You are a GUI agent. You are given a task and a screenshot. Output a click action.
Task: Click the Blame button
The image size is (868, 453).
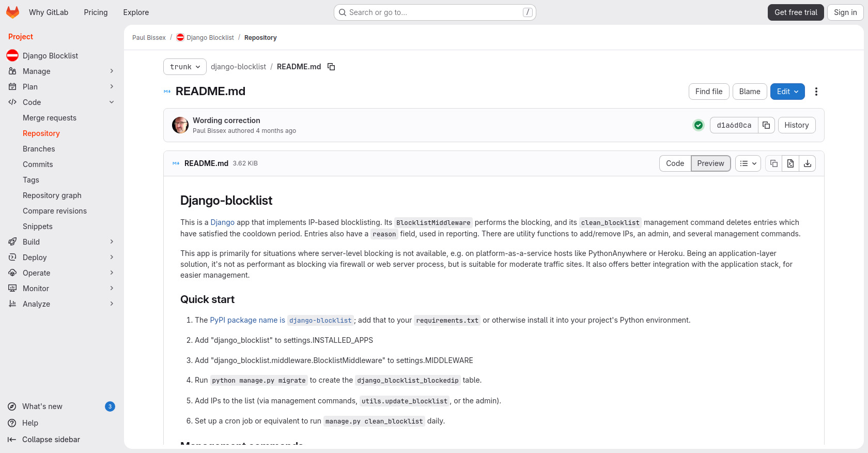(750, 92)
